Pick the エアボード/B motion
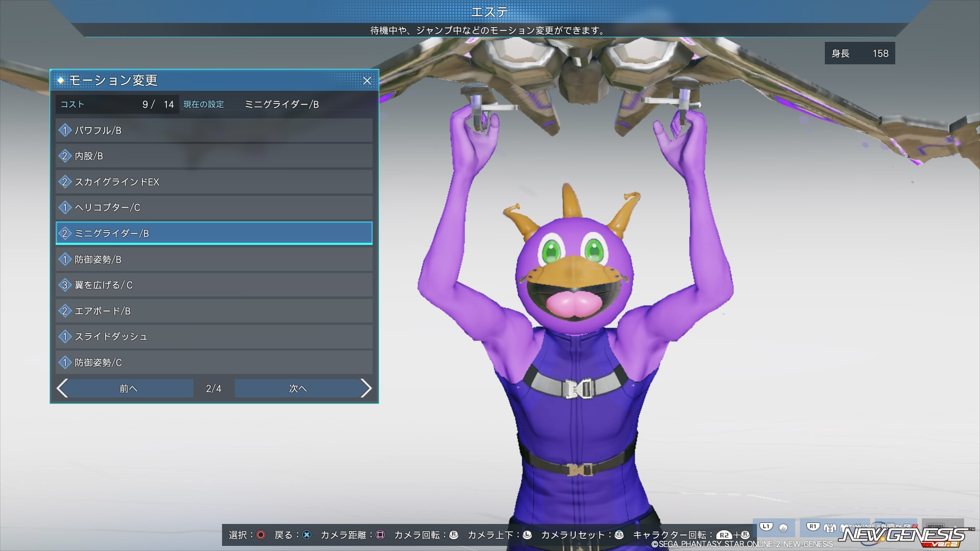Screen dimensions: 980x551 pos(214,311)
